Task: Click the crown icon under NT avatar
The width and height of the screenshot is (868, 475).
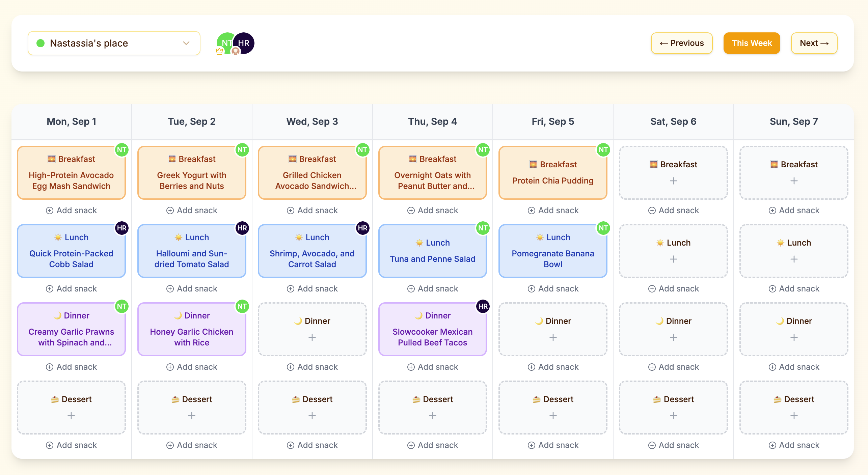Action: (x=219, y=51)
